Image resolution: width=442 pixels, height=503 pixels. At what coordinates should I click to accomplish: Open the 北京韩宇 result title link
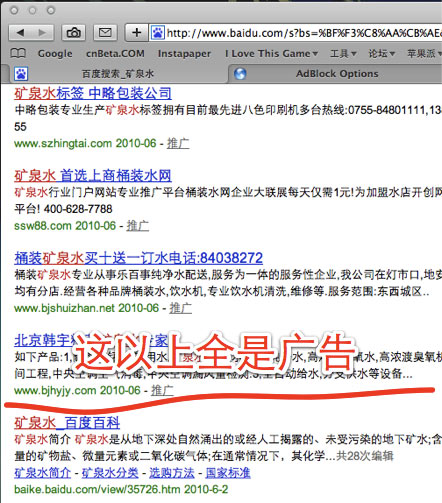[x=91, y=340]
